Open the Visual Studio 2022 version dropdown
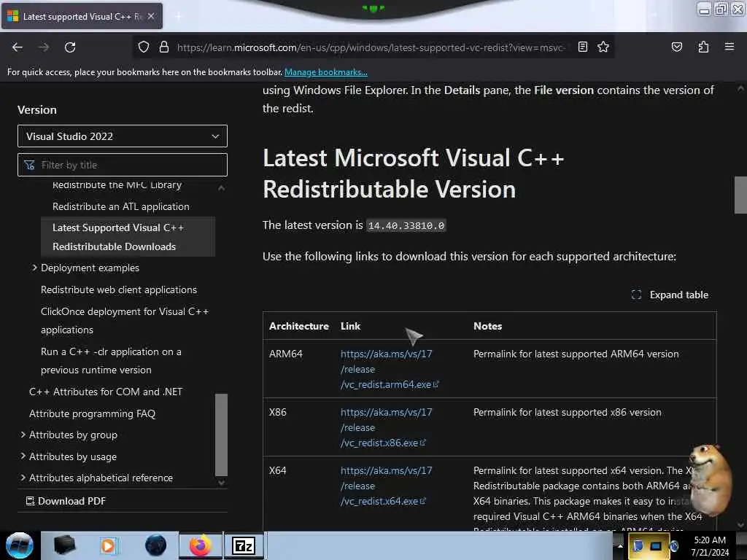This screenshot has width=747, height=560. [x=123, y=136]
